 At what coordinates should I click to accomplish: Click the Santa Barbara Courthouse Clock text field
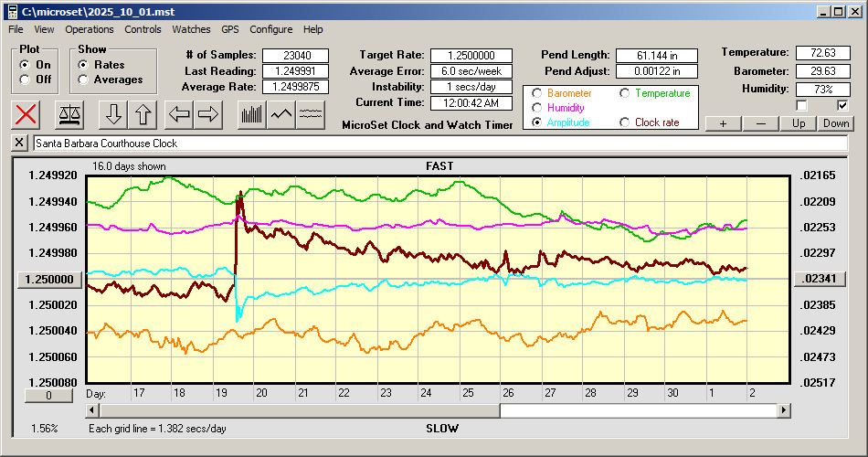pos(439,143)
